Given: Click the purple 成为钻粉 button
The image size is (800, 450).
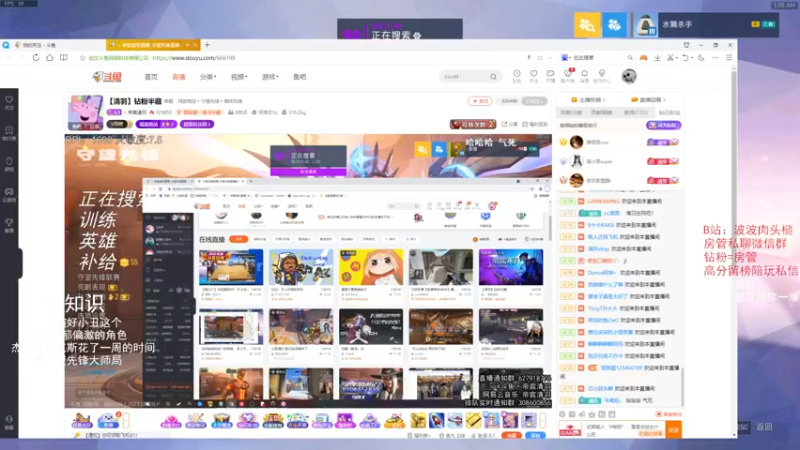Looking at the screenshot, I should 663,125.
